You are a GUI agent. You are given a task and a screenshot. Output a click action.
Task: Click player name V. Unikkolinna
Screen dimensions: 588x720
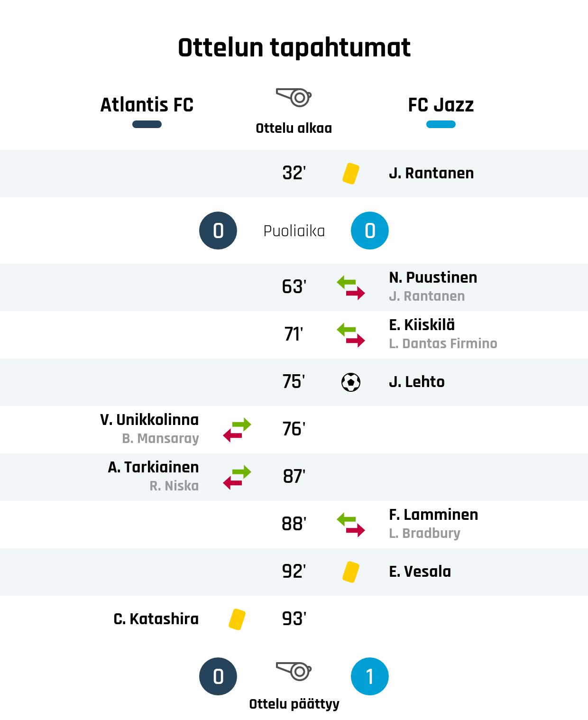tap(149, 420)
